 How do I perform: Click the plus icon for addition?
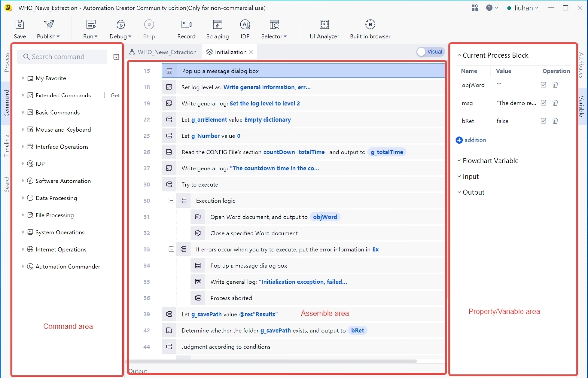(459, 140)
